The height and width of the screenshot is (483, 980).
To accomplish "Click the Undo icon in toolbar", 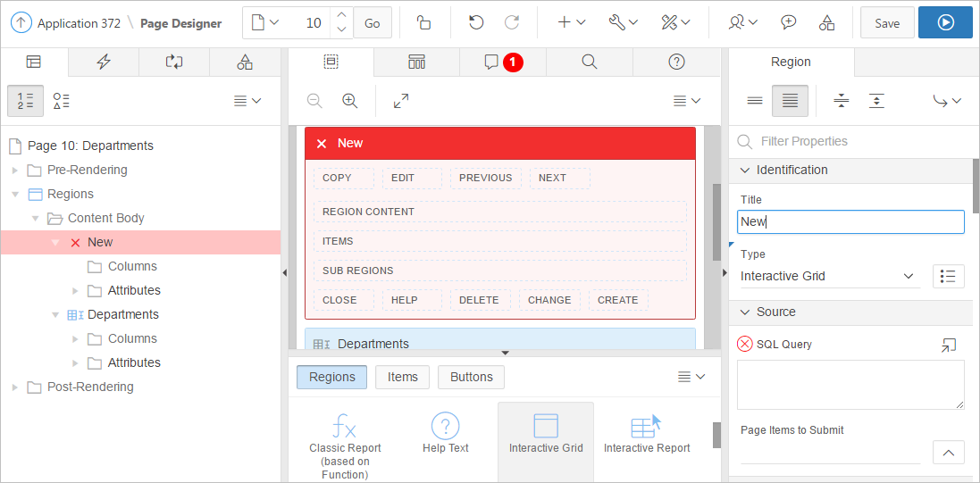I will pos(476,23).
